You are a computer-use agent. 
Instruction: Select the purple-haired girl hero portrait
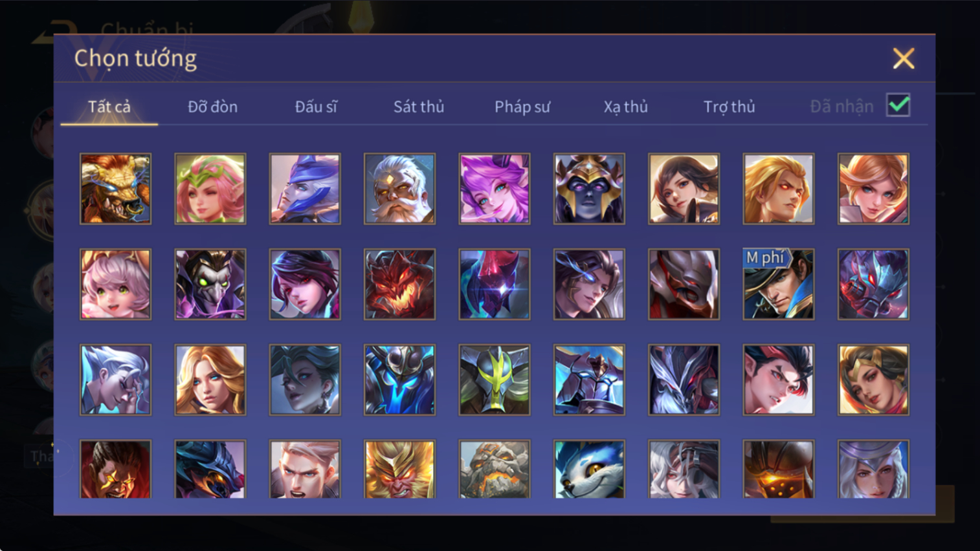494,189
